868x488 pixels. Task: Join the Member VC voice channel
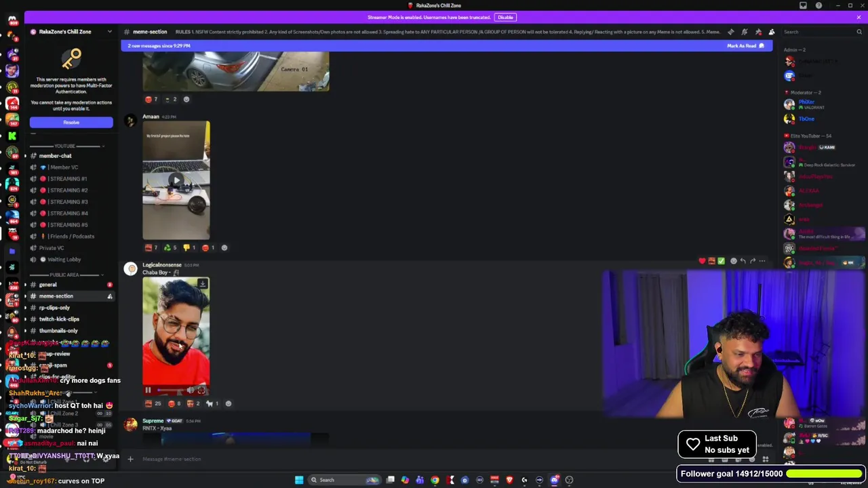(70, 167)
